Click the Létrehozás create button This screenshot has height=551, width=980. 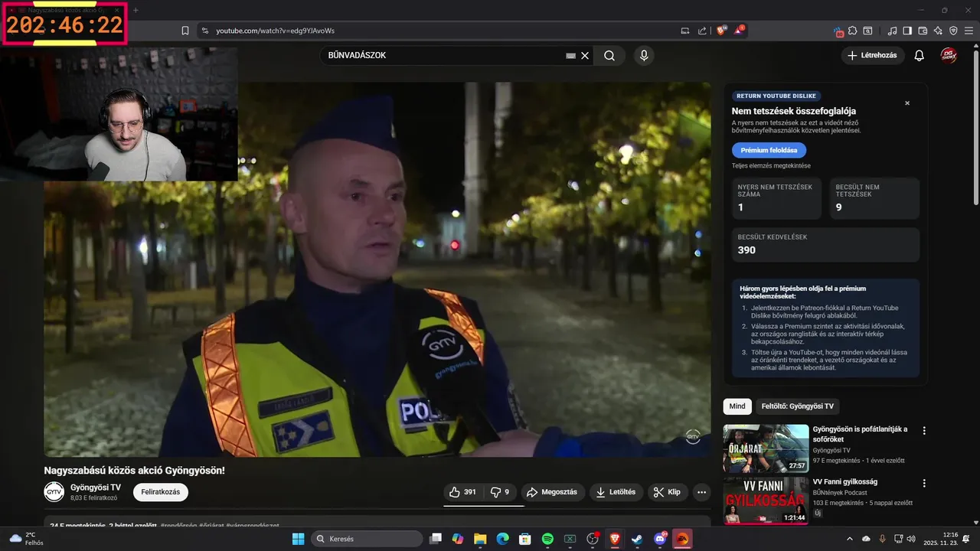point(873,55)
